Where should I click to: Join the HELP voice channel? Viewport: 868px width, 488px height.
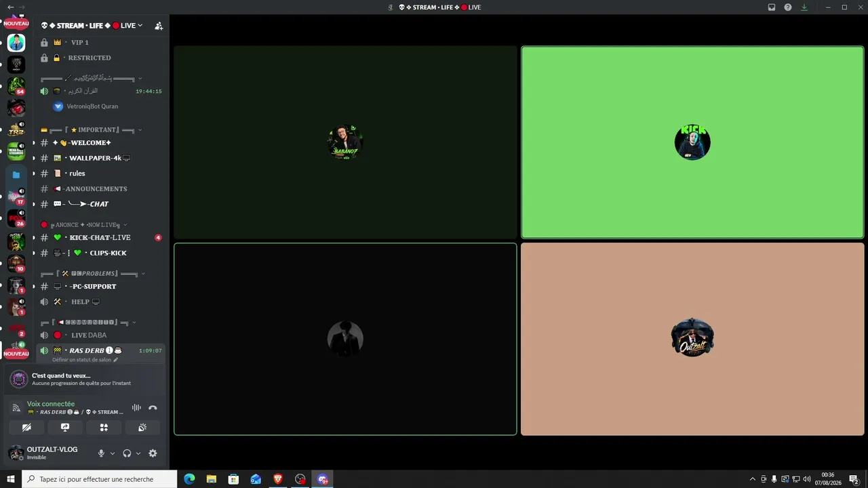[x=100, y=302]
